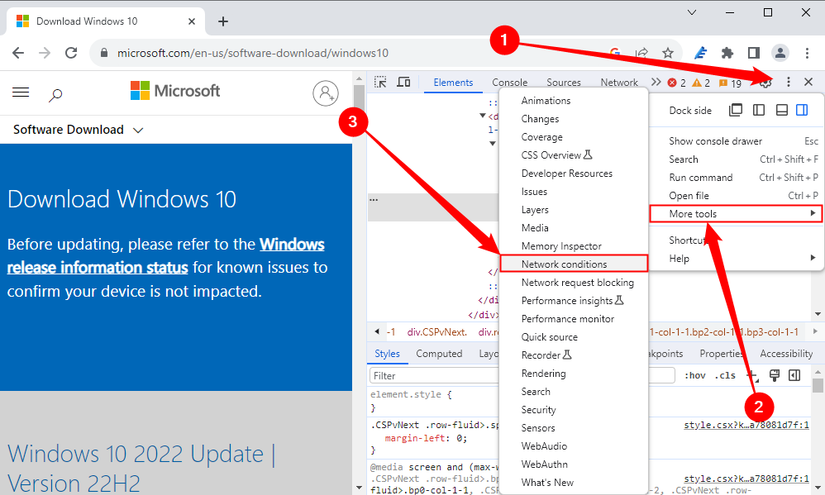The image size is (825, 495).
Task: Expand the Help submenu
Action: (x=736, y=258)
